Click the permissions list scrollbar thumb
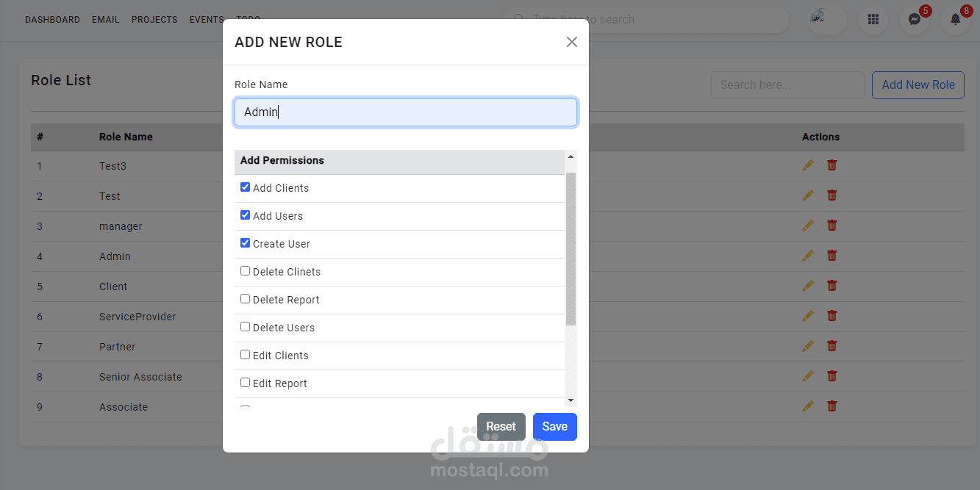980x490 pixels. [571, 250]
